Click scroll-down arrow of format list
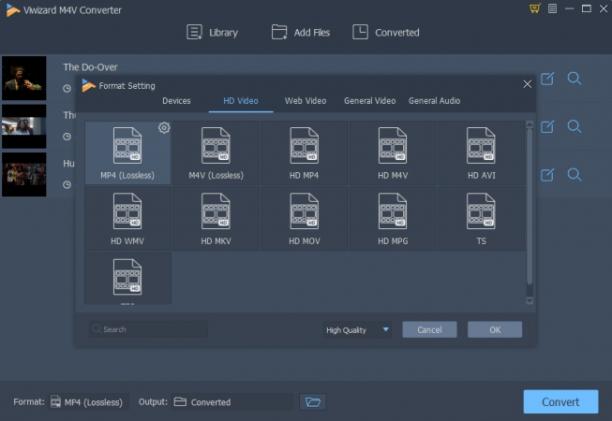 [x=529, y=301]
